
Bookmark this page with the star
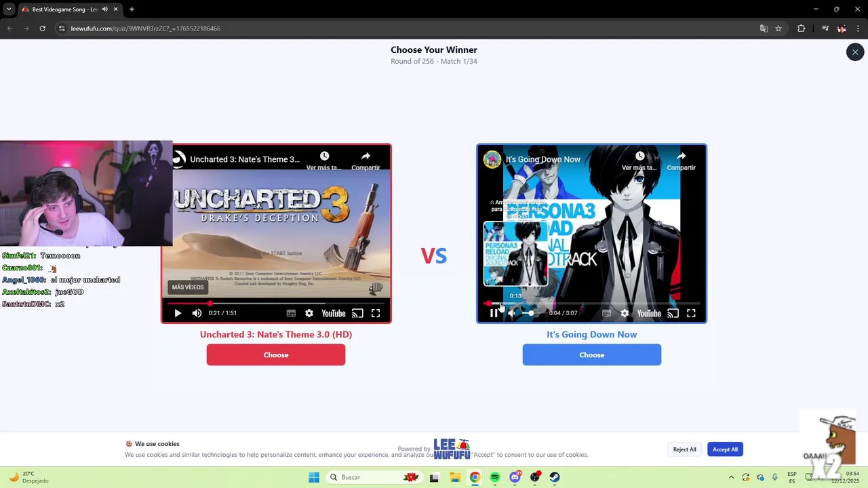778,28
